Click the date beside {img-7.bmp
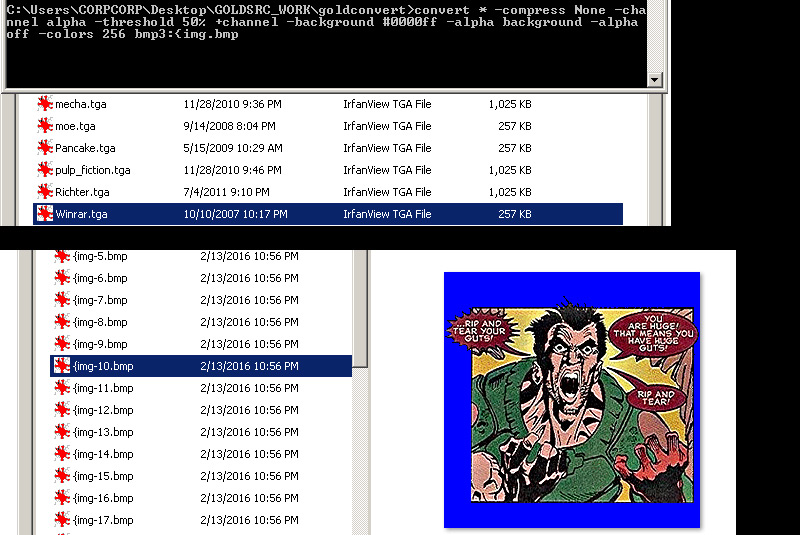This screenshot has width=800, height=535. click(x=249, y=300)
